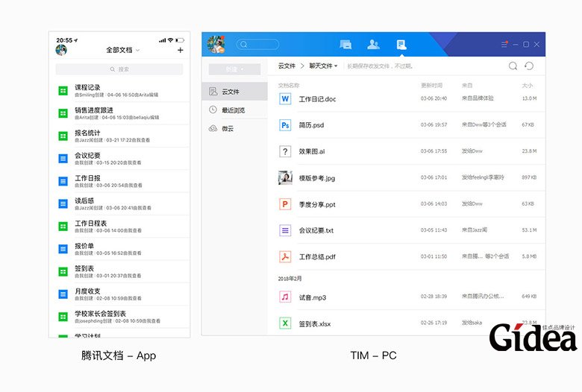The width and height of the screenshot is (582, 392).
Task: Open the 销售进度跟进 spreadsheet
Action: (119, 113)
